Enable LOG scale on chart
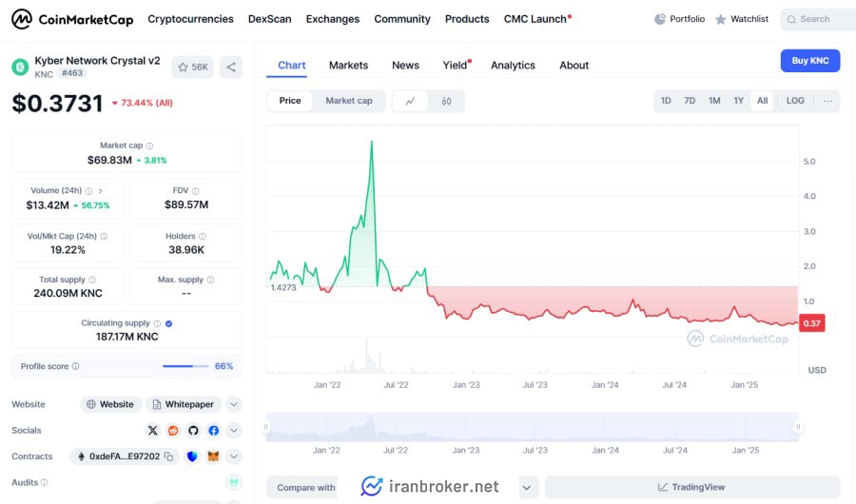This screenshot has height=504, width=856. 794,101
